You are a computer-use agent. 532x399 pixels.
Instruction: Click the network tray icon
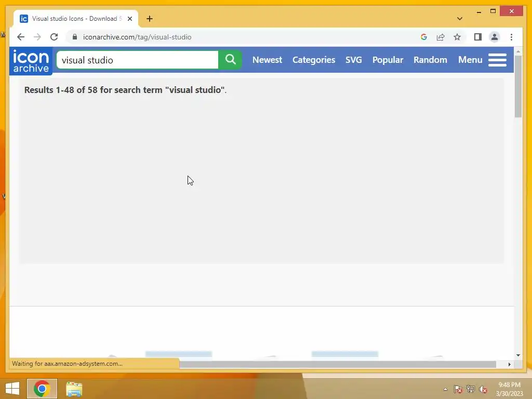point(471,389)
